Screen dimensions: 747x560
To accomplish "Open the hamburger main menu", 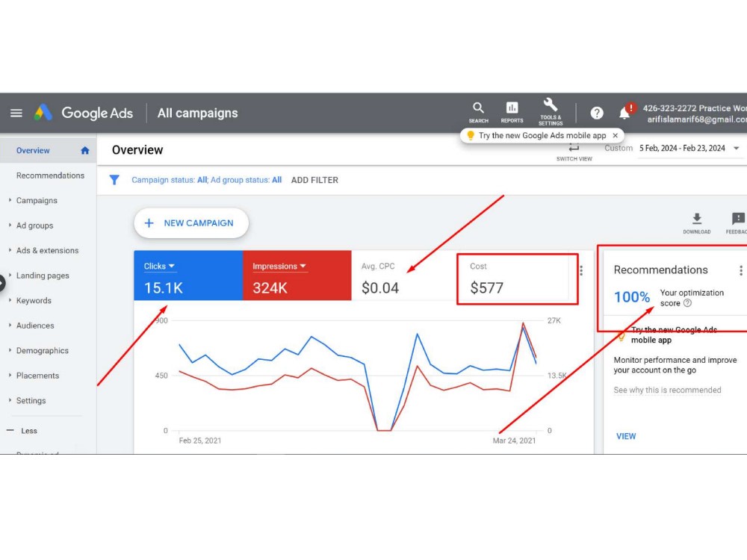I will click(16, 113).
